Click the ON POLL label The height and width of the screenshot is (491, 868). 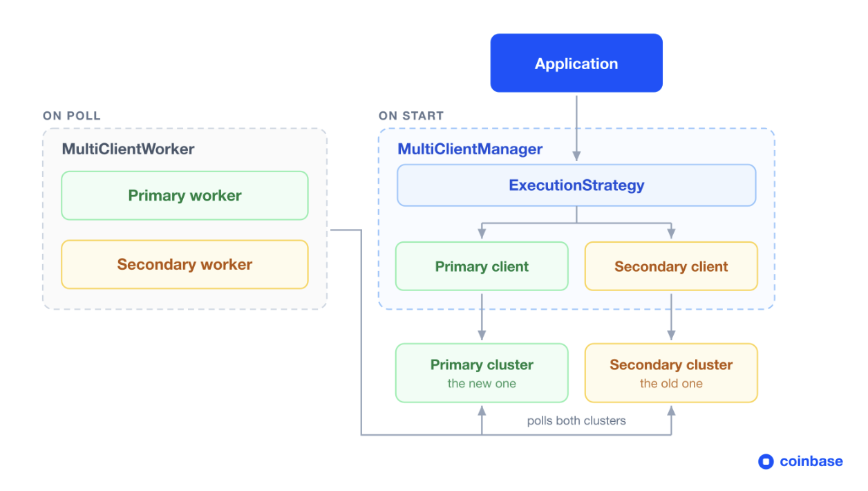(x=72, y=115)
